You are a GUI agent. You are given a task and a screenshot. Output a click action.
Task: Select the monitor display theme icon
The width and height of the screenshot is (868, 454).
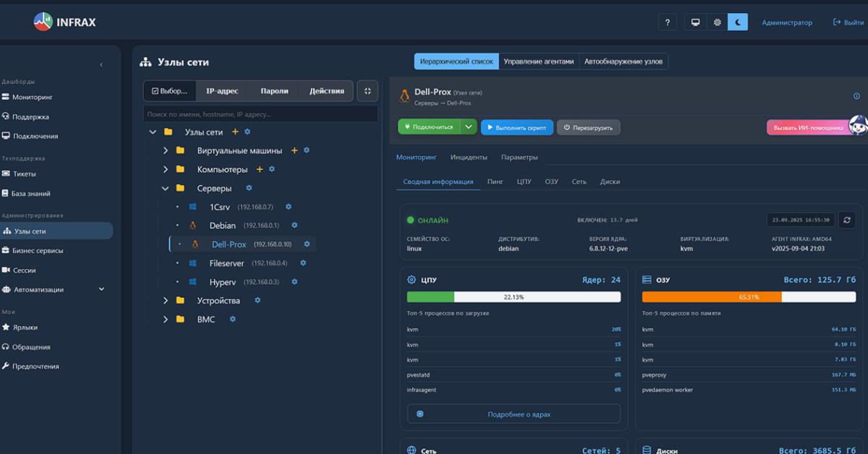696,22
